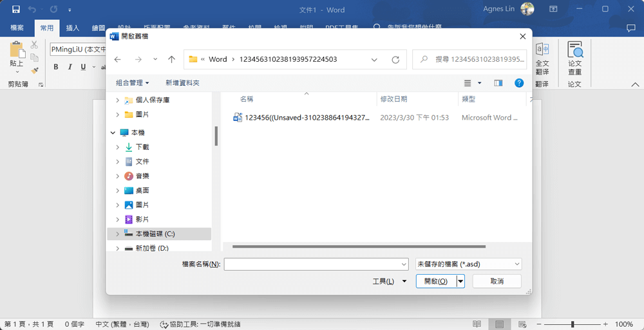The width and height of the screenshot is (644, 330).
Task: Expand the 桌面 tree item
Action: tap(117, 190)
